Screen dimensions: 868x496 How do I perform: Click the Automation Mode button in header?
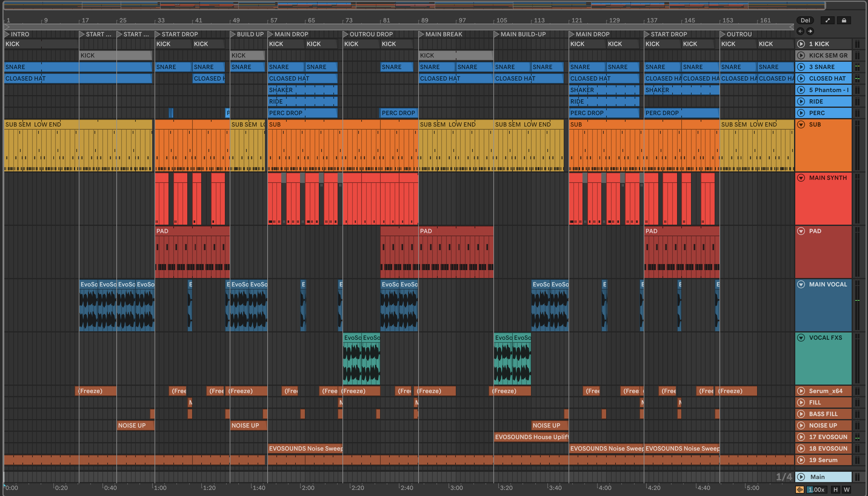pos(827,21)
